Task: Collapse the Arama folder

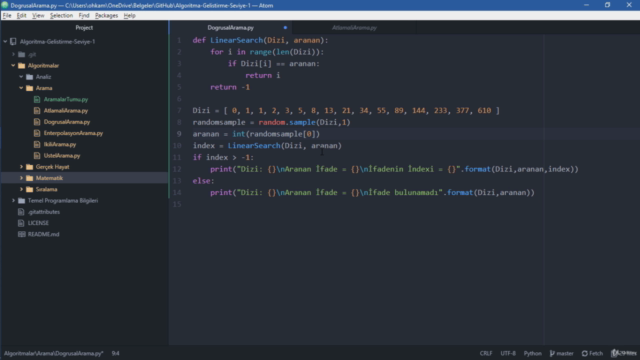Action: [x=21, y=88]
